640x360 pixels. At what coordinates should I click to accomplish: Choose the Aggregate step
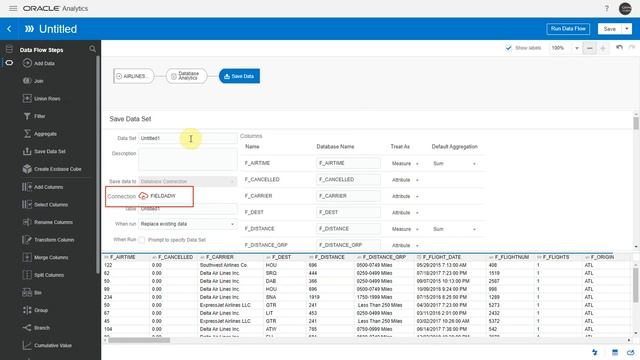[x=40, y=133]
